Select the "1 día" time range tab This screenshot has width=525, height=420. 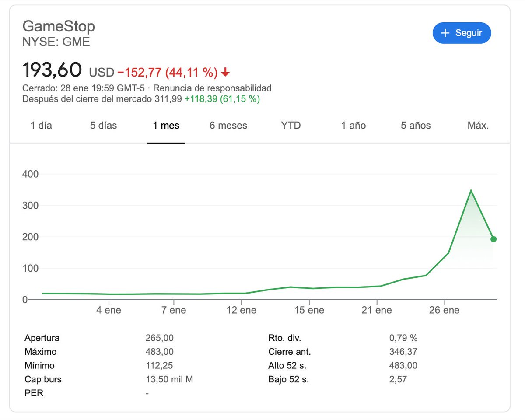tap(41, 126)
